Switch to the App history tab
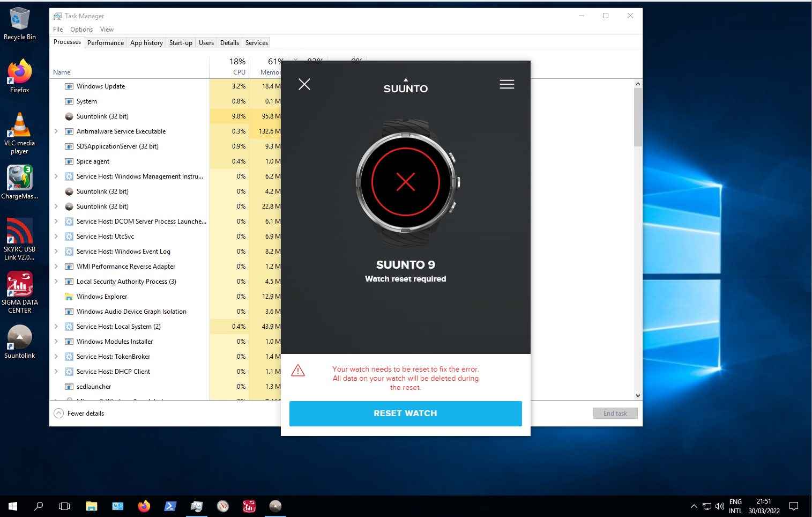The width and height of the screenshot is (812, 517). click(x=146, y=43)
